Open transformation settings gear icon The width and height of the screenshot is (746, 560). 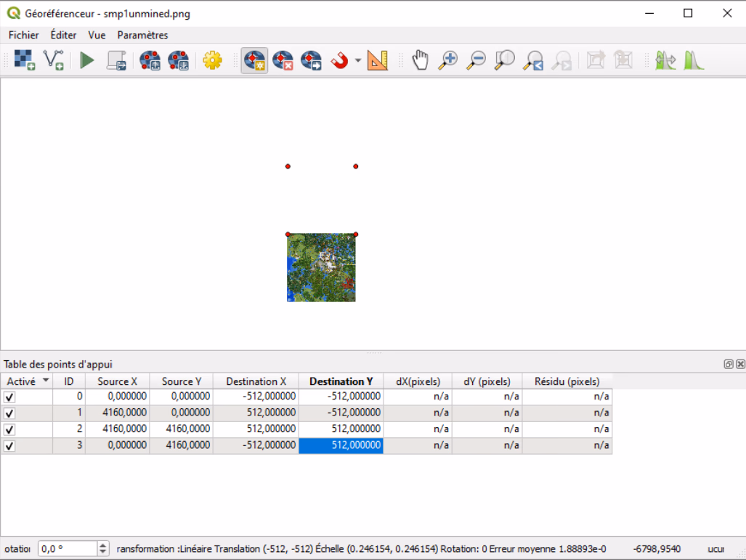[212, 60]
